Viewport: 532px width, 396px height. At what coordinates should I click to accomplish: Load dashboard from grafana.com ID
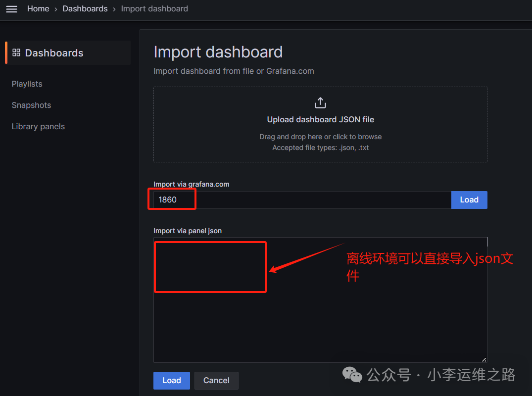[x=469, y=200]
